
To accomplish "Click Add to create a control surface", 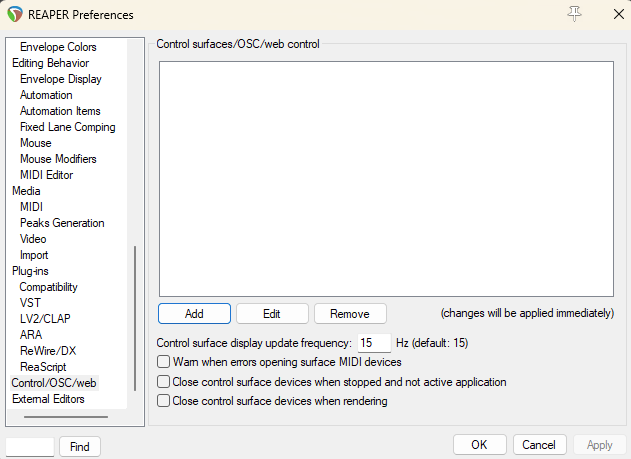I will pos(194,313).
